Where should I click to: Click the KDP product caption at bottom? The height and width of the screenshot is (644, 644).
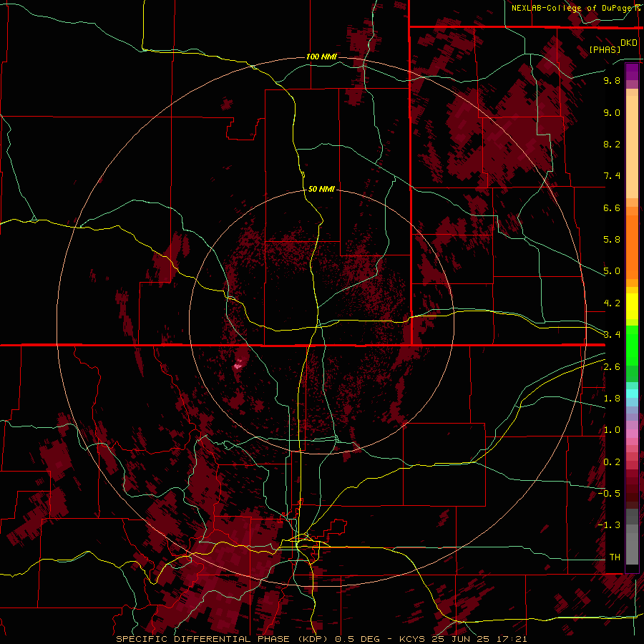[x=321, y=639]
